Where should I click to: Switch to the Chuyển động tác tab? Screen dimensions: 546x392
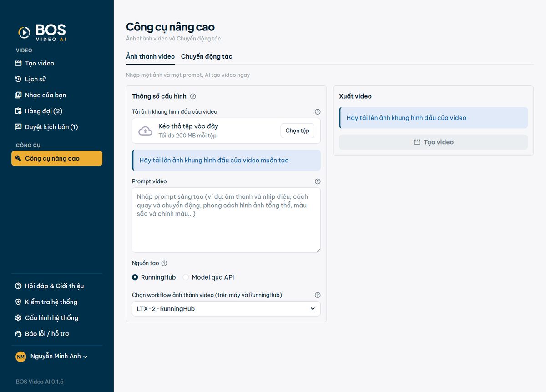point(207,57)
